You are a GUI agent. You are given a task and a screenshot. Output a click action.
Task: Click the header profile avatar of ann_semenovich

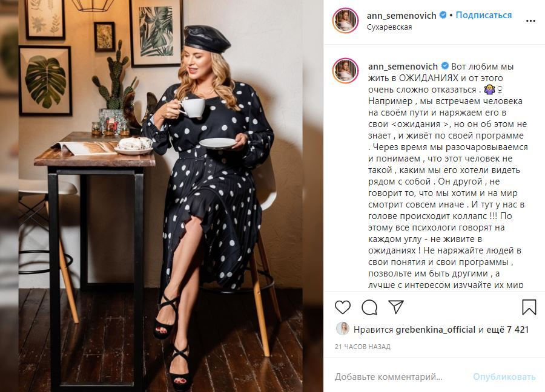click(345, 21)
